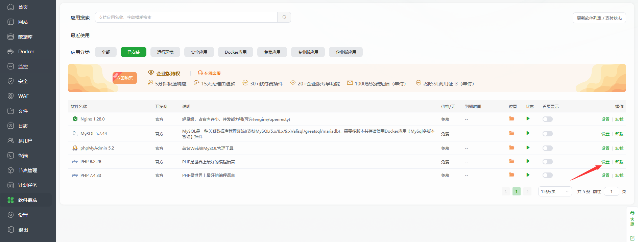Toggle homepage display for Nginx
644x242 pixels.
click(x=548, y=119)
